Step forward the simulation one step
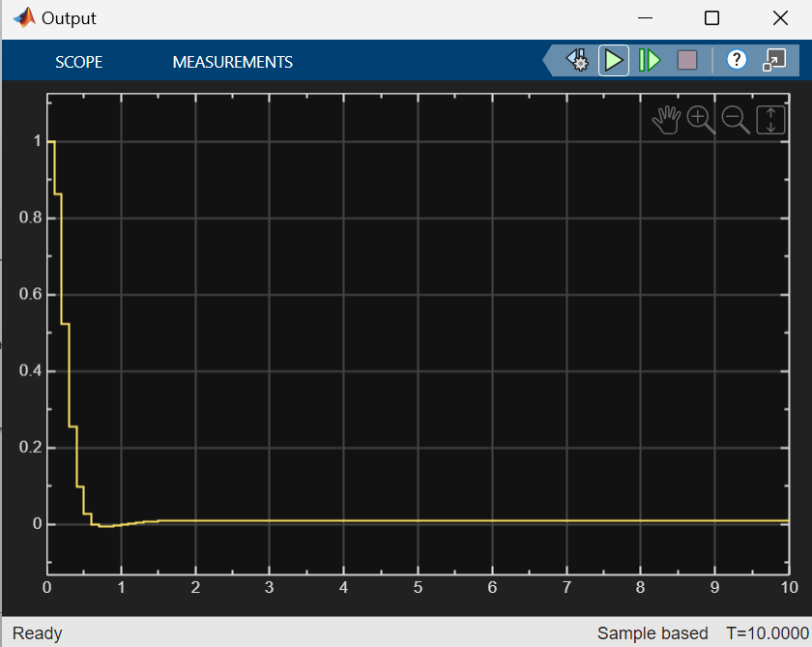 tap(650, 59)
